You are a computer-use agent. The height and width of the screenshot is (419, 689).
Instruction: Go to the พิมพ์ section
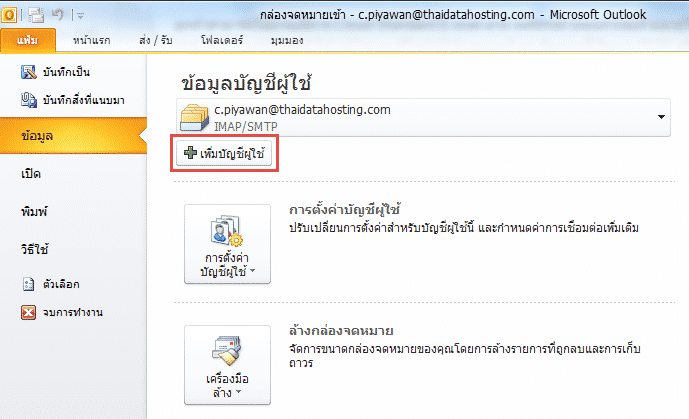tap(34, 212)
